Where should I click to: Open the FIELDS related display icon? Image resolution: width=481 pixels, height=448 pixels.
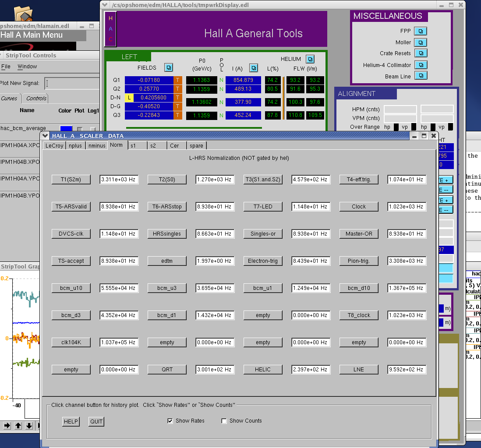[169, 67]
